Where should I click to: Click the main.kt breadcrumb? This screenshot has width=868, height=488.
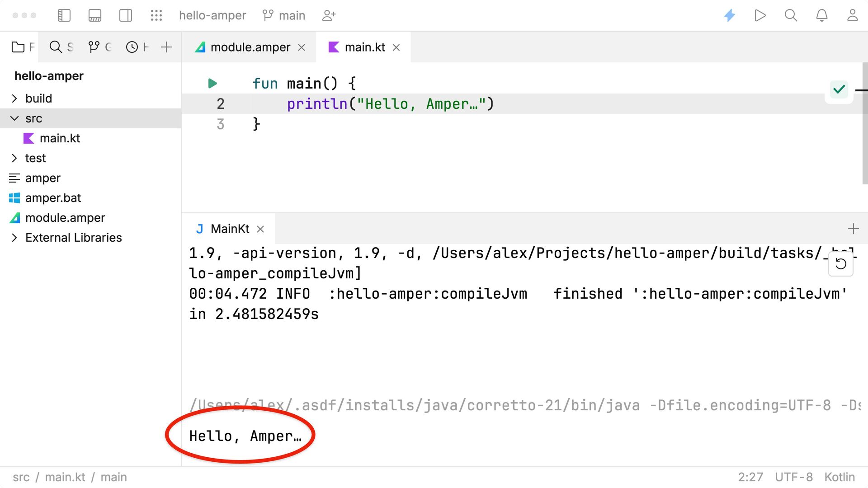click(x=65, y=477)
